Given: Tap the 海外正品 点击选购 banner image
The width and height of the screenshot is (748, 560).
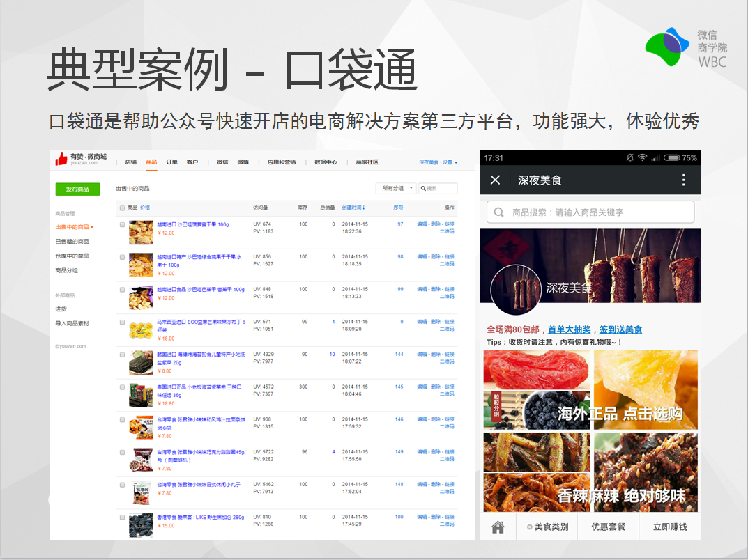Looking at the screenshot, I should 590,390.
